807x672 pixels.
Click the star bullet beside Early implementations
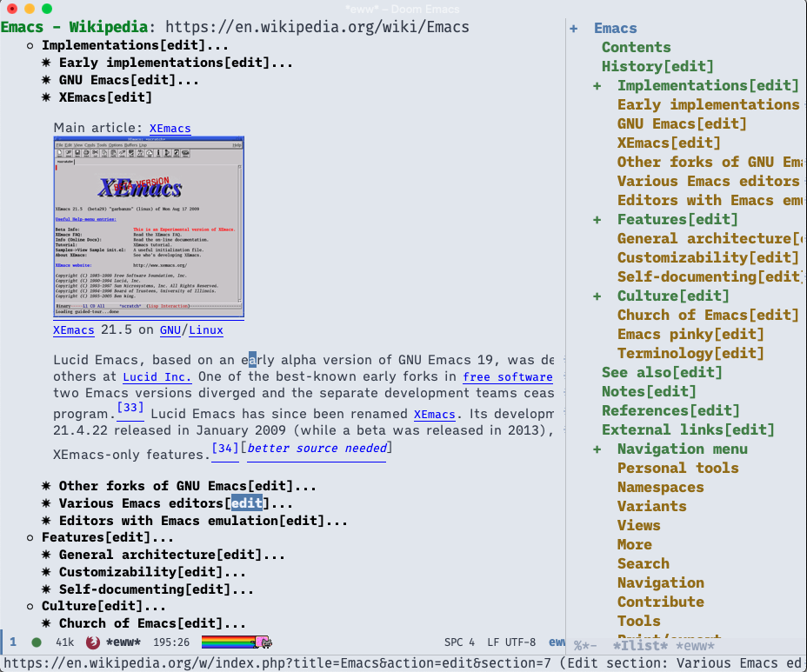pos(46,63)
